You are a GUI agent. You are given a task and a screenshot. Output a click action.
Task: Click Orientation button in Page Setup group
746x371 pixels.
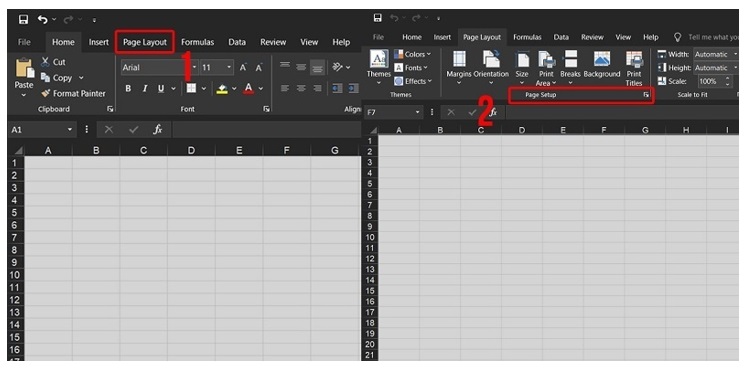click(491, 68)
